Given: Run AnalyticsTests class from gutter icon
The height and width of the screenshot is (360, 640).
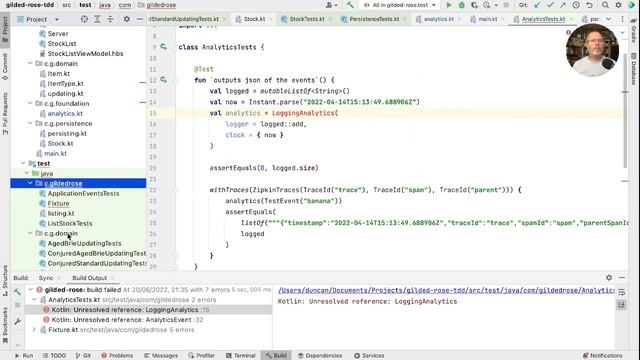Looking at the screenshot, I should (x=163, y=47).
